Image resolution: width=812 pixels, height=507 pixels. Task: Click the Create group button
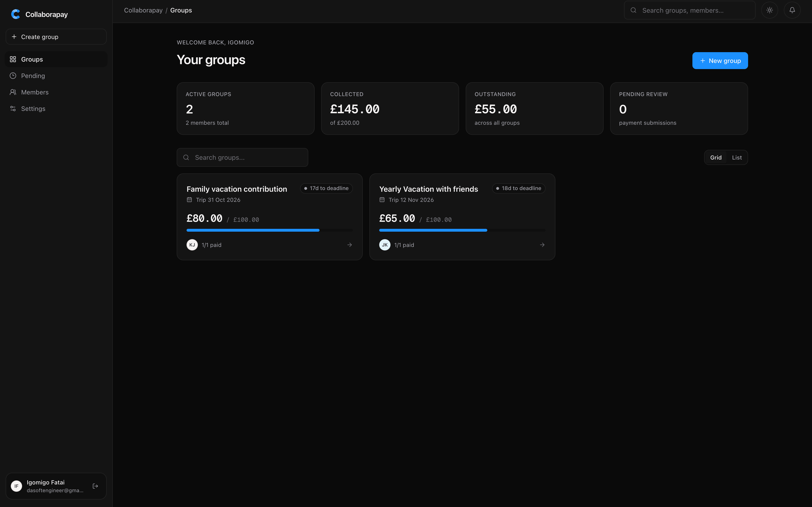[56, 37]
